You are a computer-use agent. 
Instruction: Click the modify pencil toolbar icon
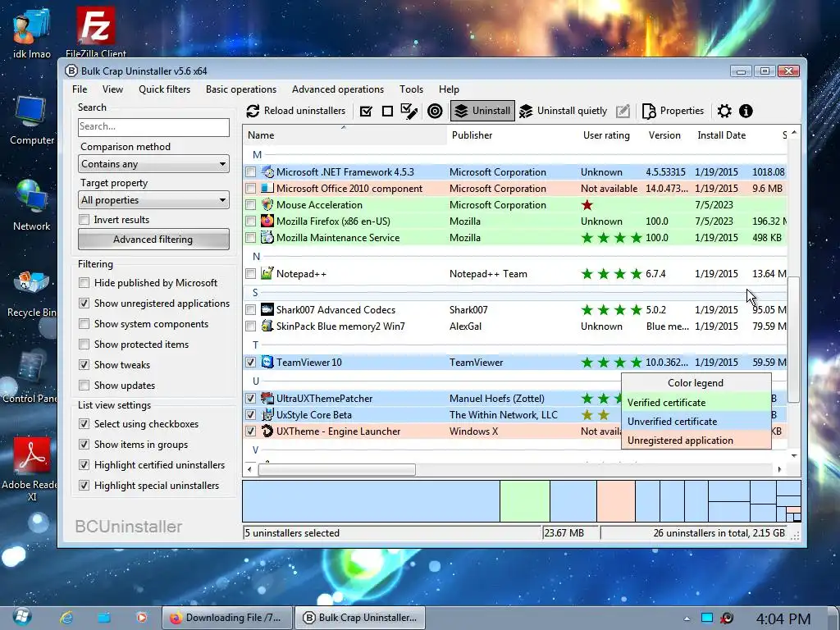tap(623, 111)
